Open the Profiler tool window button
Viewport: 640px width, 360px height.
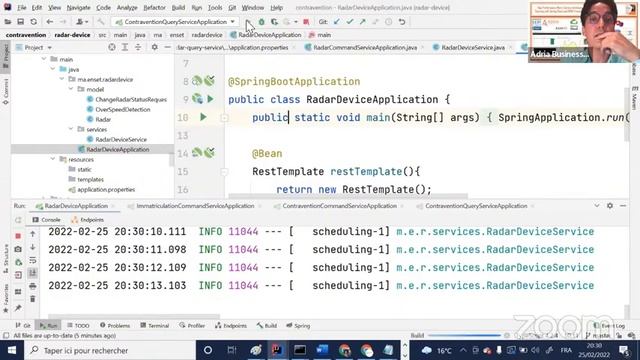click(x=192, y=325)
